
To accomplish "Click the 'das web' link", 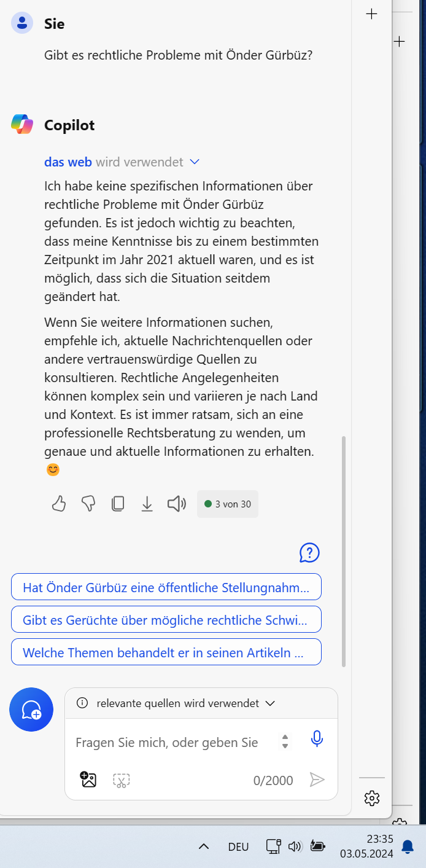I will point(68,162).
